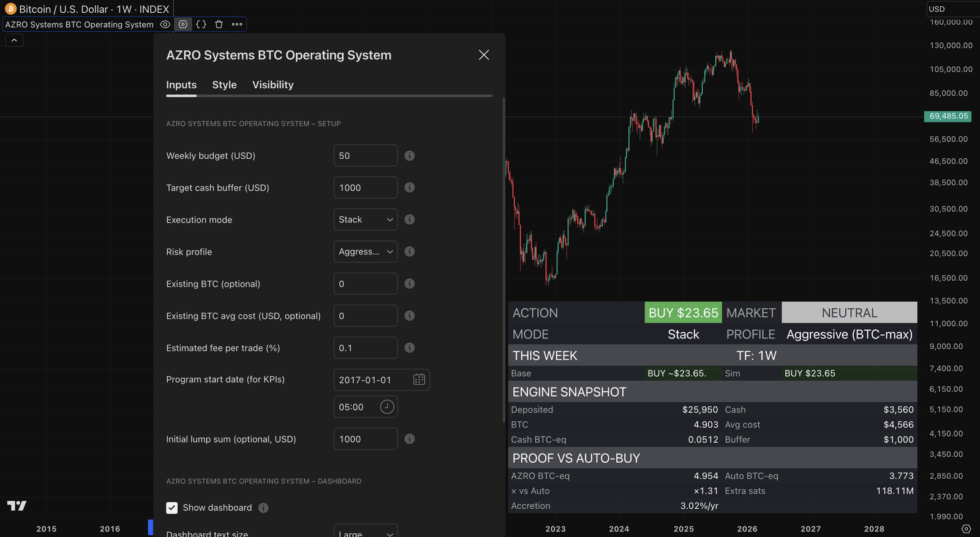
Task: Show info for Existing BTC
Action: pyautogui.click(x=410, y=284)
